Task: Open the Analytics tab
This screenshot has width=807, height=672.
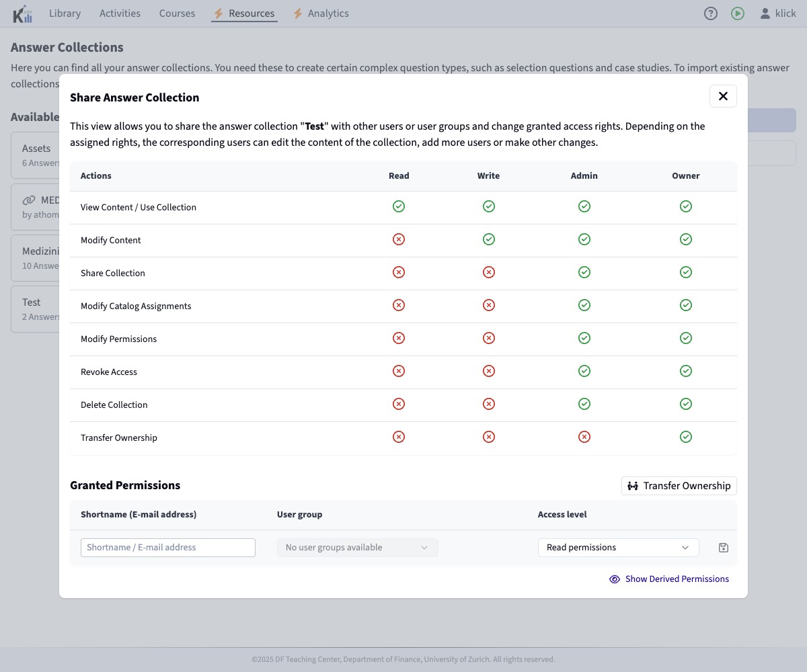Action: tap(321, 13)
